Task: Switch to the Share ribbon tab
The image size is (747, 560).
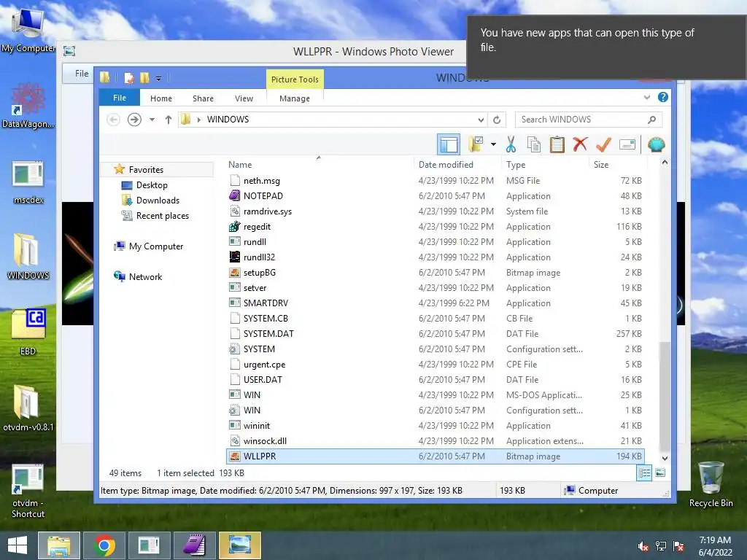Action: (203, 98)
